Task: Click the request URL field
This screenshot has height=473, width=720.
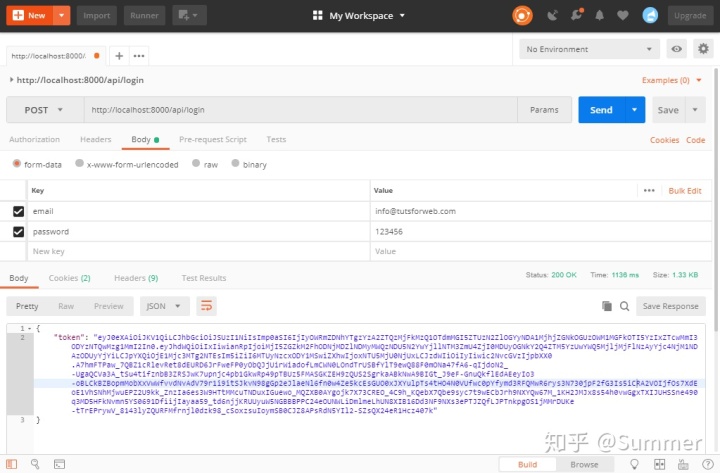Action: click(x=300, y=110)
